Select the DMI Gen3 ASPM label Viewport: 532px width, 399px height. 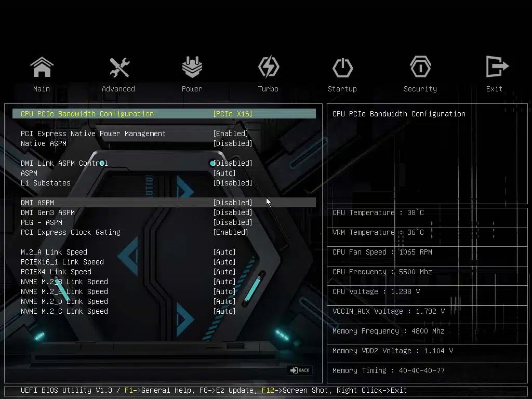(47, 212)
